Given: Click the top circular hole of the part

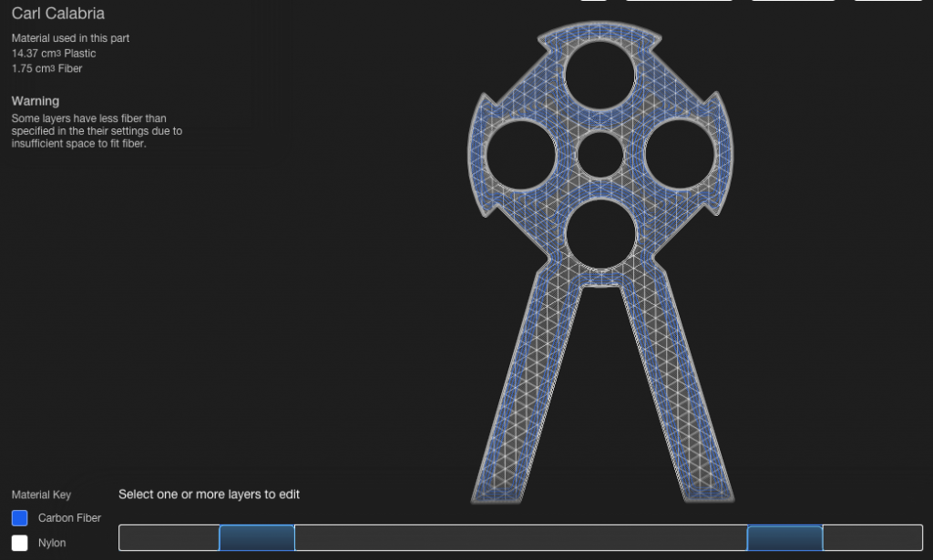Looking at the screenshot, I should click(600, 76).
